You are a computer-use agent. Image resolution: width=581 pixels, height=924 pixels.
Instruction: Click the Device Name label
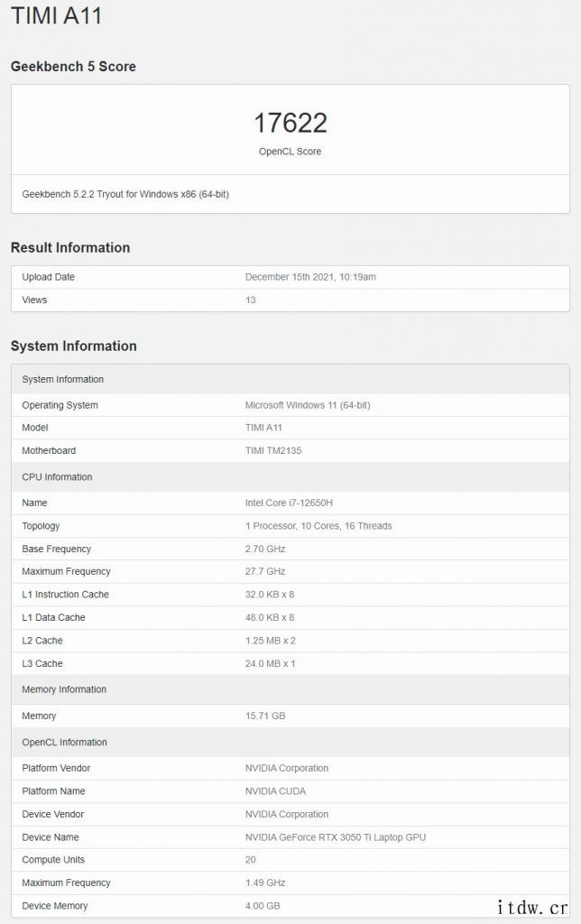[51, 837]
